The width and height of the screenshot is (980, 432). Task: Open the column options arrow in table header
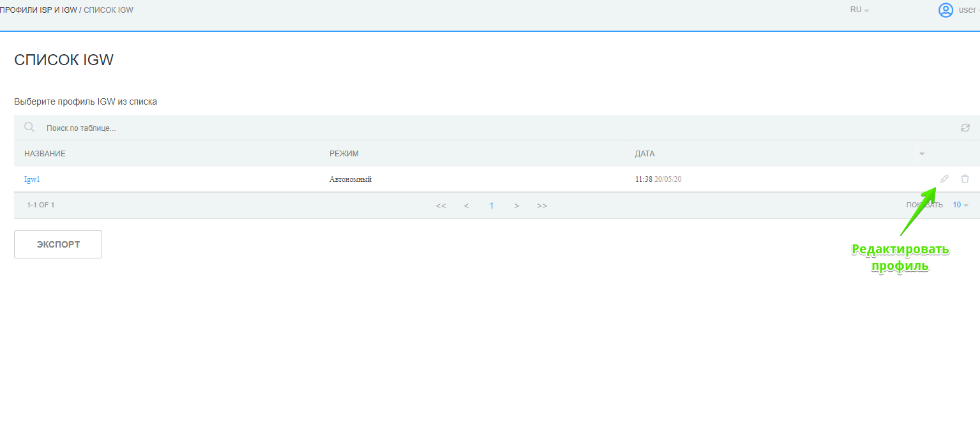coord(921,154)
